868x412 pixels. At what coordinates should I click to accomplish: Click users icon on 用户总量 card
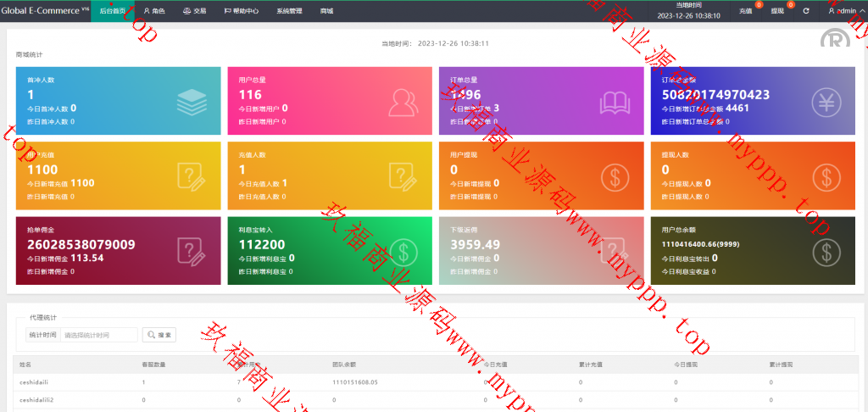[403, 102]
